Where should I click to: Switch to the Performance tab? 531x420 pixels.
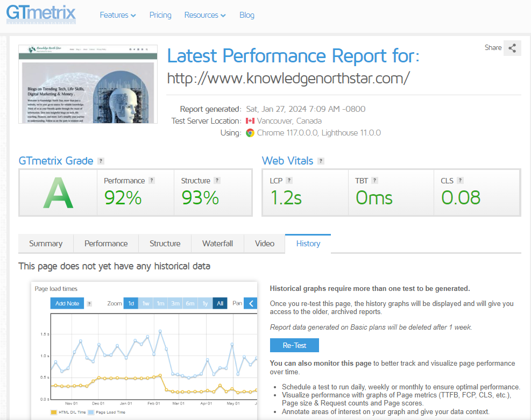(x=106, y=244)
